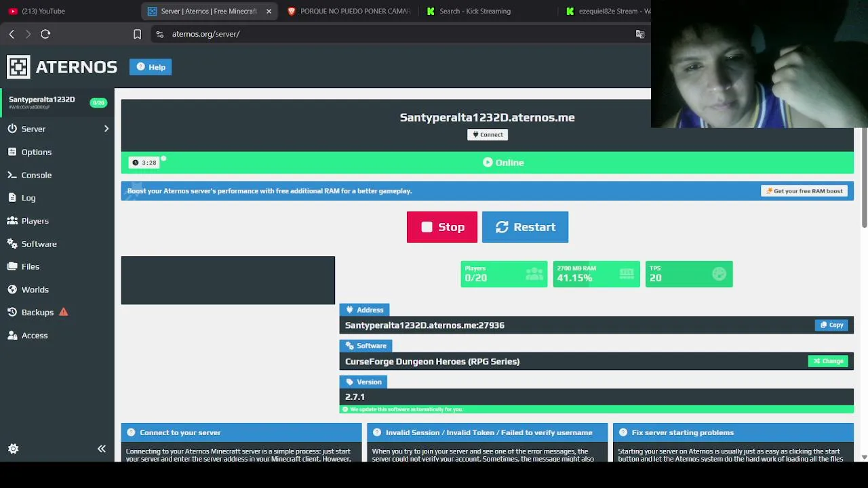Click the Santyperalta1232D.aternos.me title
This screenshot has height=488, width=868.
(487, 117)
